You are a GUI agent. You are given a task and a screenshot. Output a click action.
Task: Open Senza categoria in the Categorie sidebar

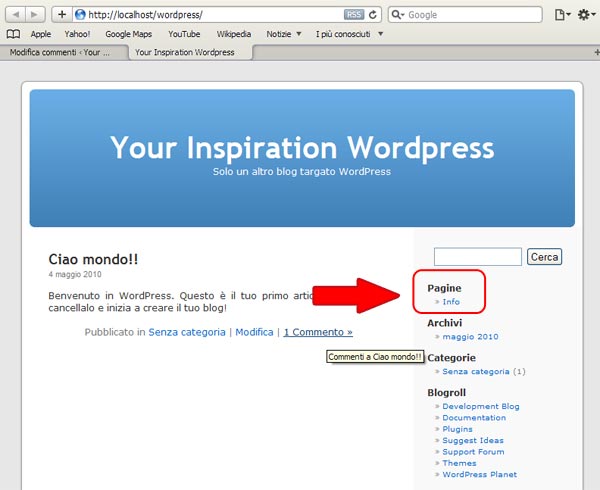click(x=476, y=371)
